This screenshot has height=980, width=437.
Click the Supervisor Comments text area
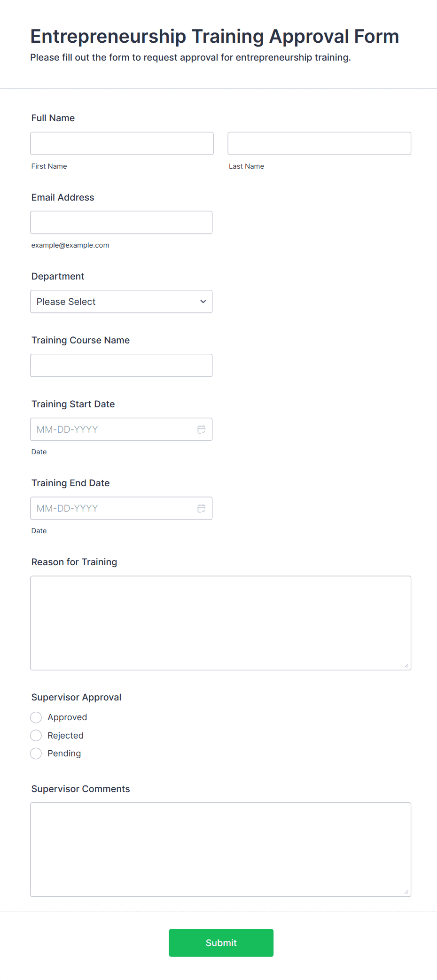click(221, 849)
